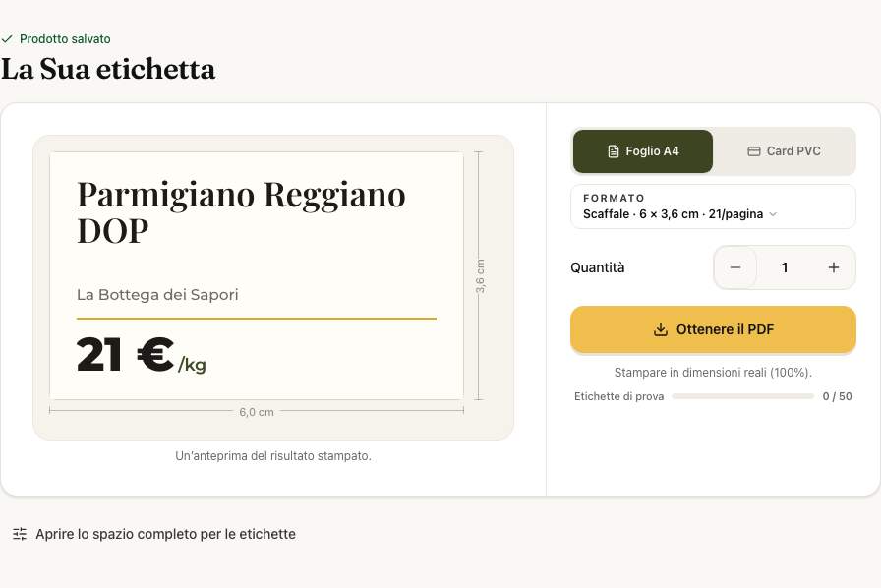Increase quantity with the plus button

pos(834,267)
